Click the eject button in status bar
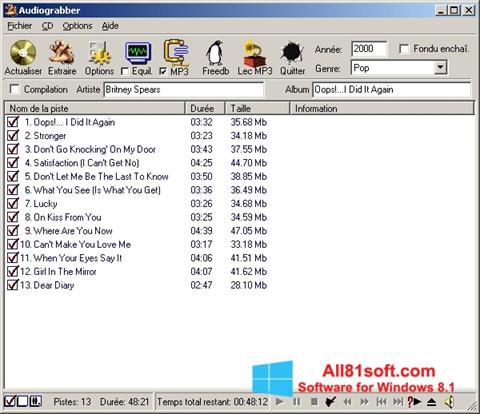 click(x=431, y=402)
